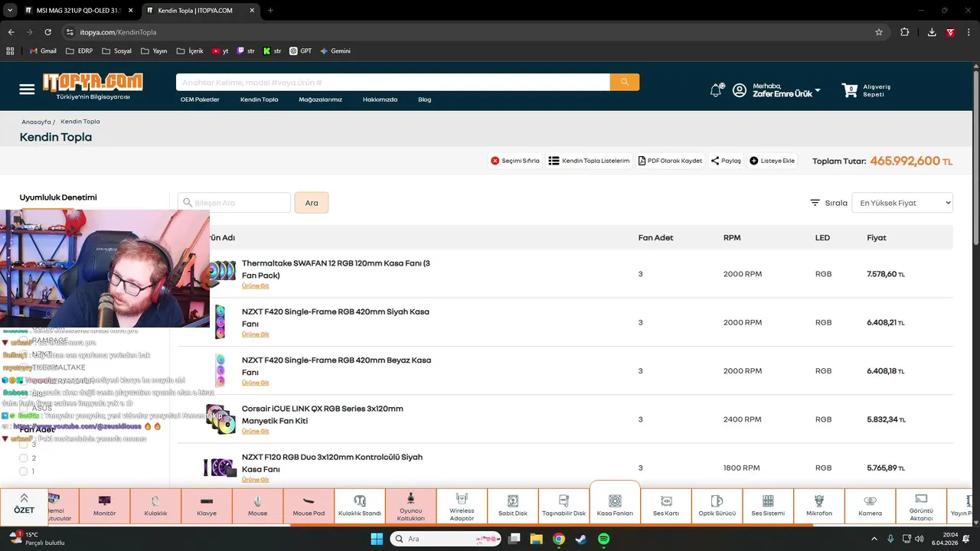Select the Sabit Disk category icon
The image size is (980, 551).
513,500
